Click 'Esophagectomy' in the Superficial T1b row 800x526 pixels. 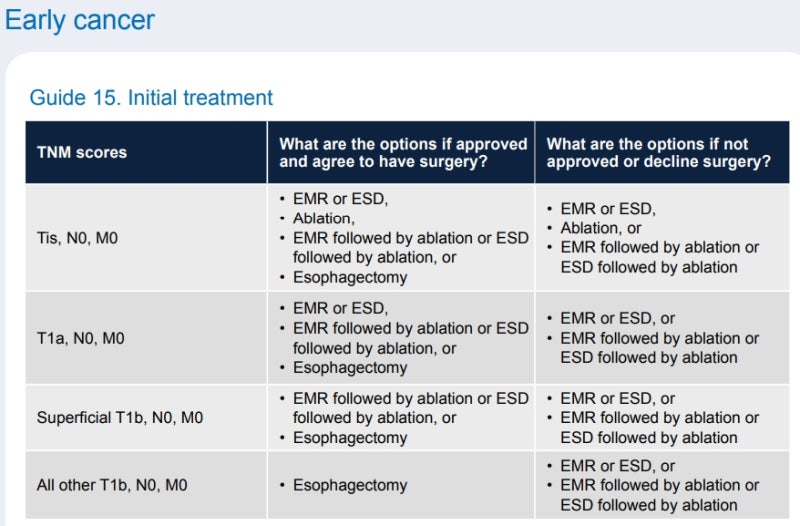tap(350, 438)
